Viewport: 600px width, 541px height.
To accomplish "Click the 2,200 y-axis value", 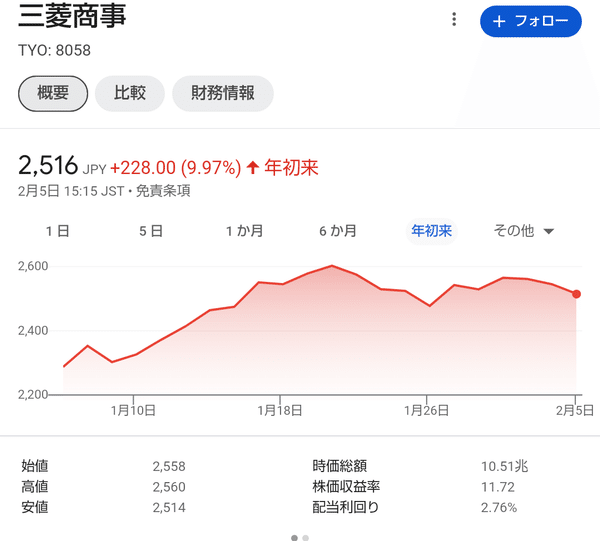I will 33,394.
